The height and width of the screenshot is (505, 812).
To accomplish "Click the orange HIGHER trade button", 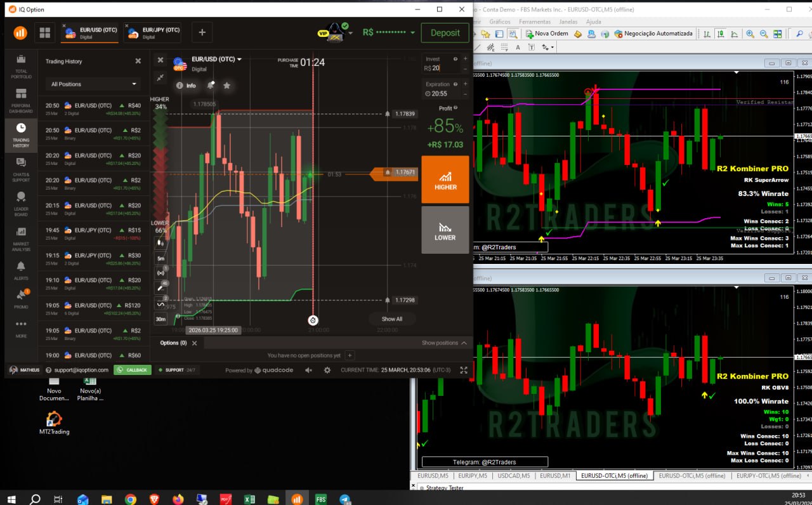I will coord(445,180).
